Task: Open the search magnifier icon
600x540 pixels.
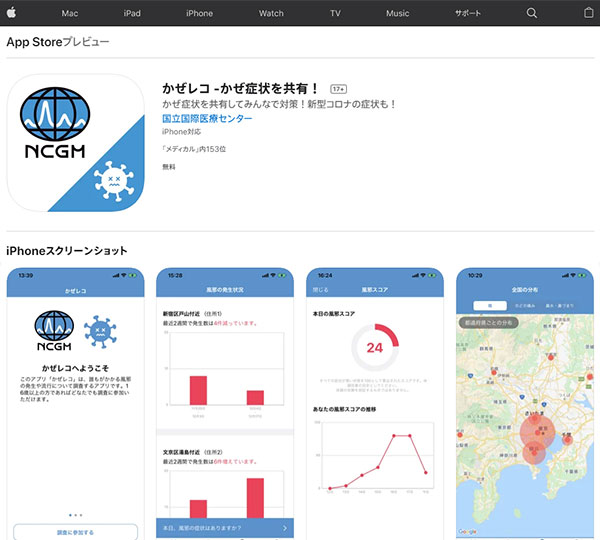Action: pyautogui.click(x=532, y=13)
